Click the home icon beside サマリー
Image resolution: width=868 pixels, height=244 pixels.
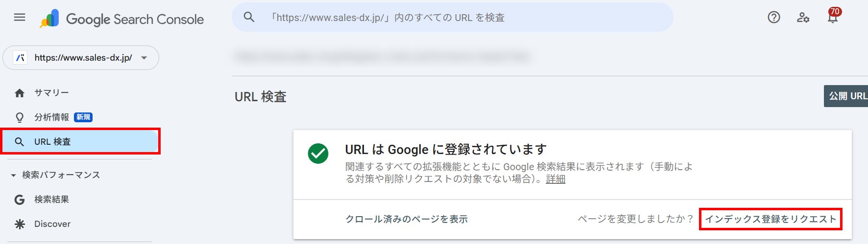pos(20,93)
